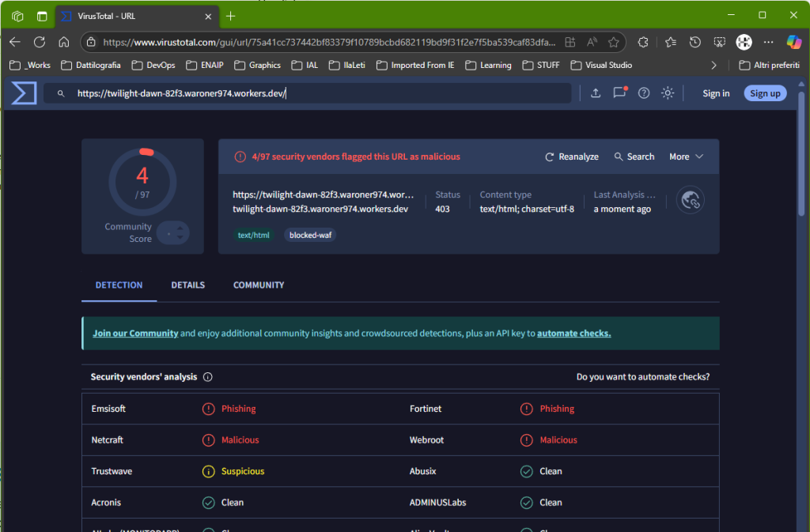Open the Altri preferiti folder

pos(769,66)
